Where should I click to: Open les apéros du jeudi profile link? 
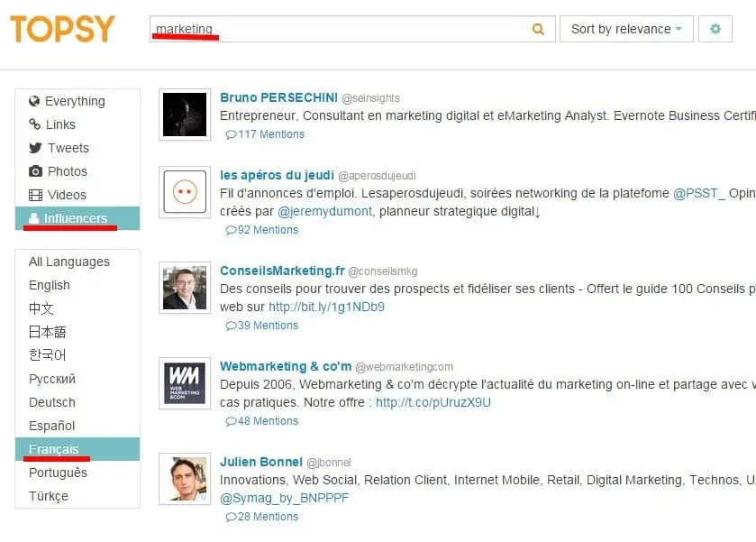(277, 175)
